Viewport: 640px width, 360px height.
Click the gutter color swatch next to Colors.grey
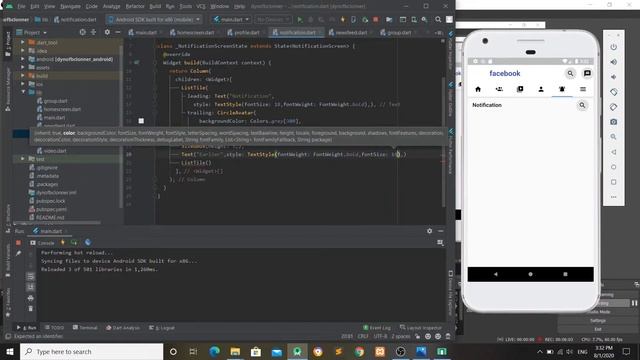pos(141,121)
